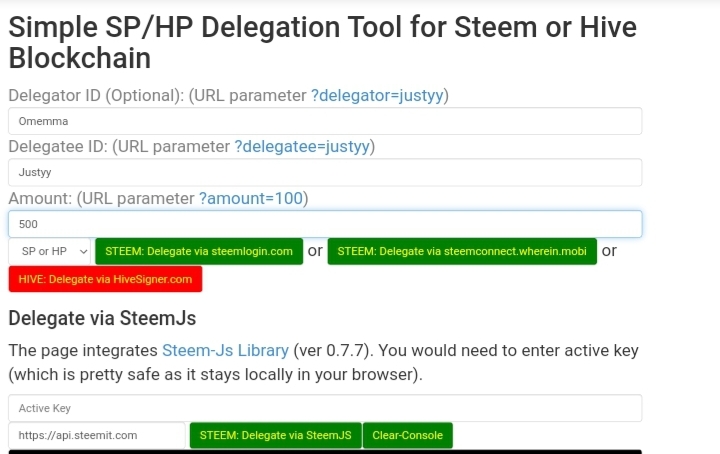
Task: Click STEEM: Delegate via steemlogin.com button
Action: click(x=199, y=251)
